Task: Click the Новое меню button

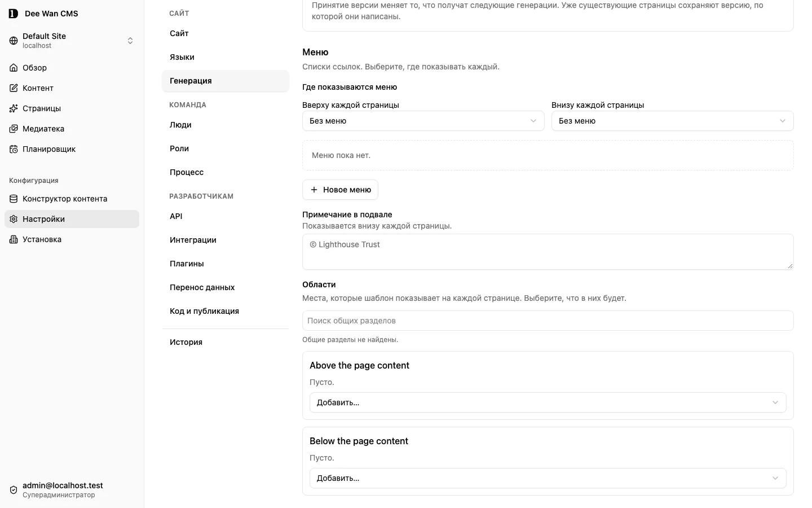Action: [x=341, y=190]
